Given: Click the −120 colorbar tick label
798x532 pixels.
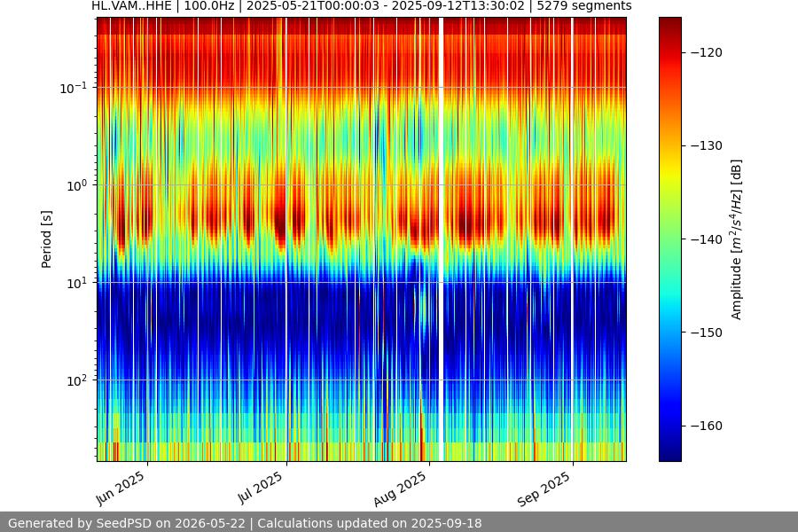Looking at the screenshot, I should point(707,52).
